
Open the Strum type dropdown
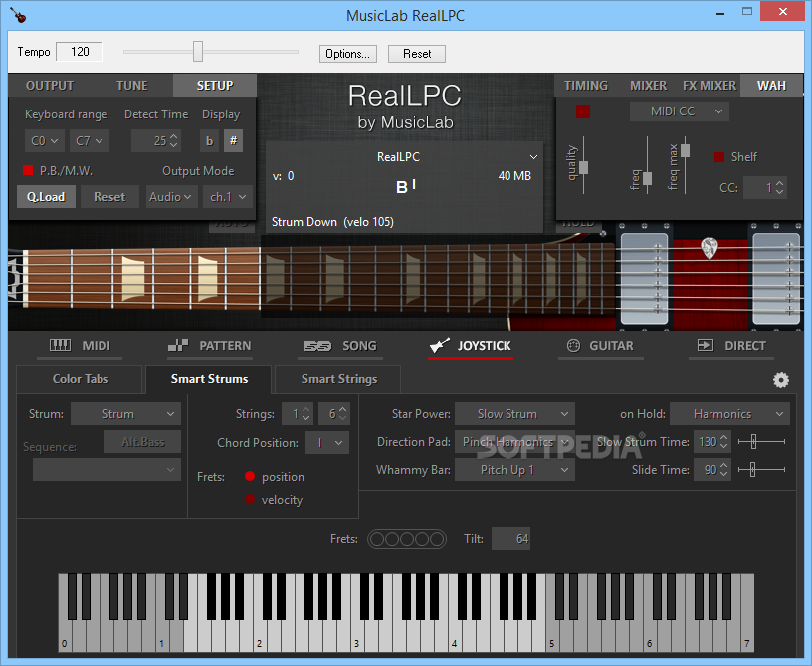click(125, 414)
